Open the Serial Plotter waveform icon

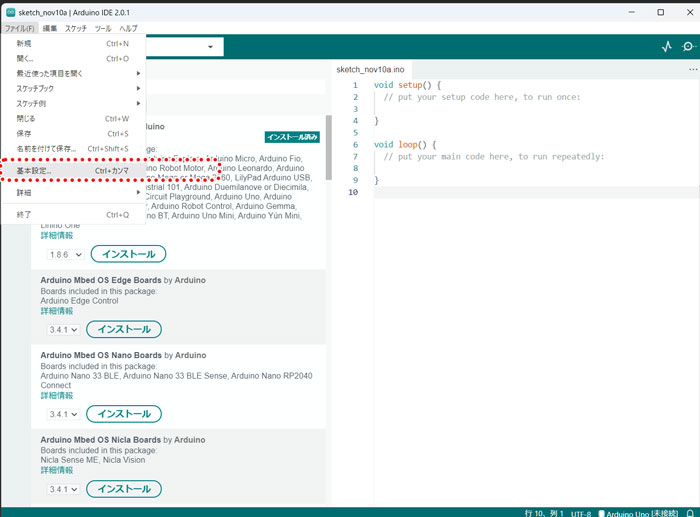667,46
